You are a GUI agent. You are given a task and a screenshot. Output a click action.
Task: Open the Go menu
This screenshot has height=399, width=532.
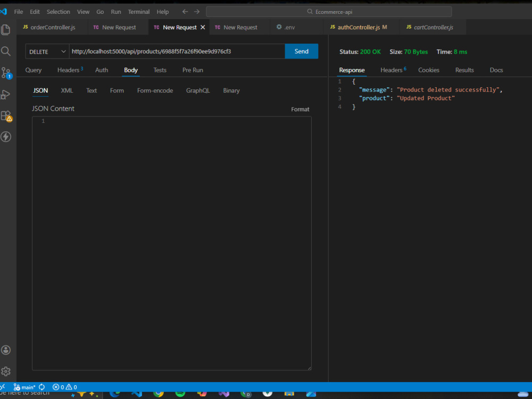coord(100,12)
